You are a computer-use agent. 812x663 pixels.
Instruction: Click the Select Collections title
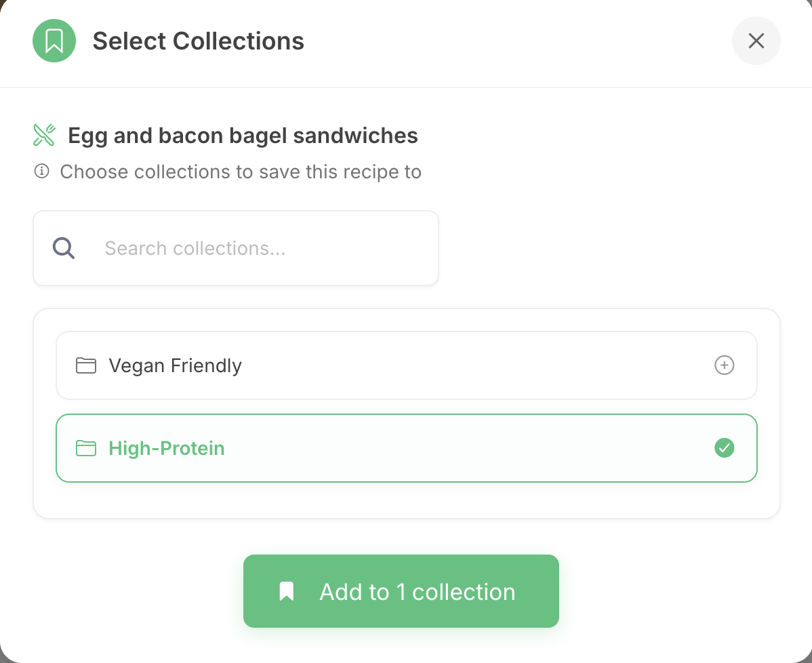[198, 41]
